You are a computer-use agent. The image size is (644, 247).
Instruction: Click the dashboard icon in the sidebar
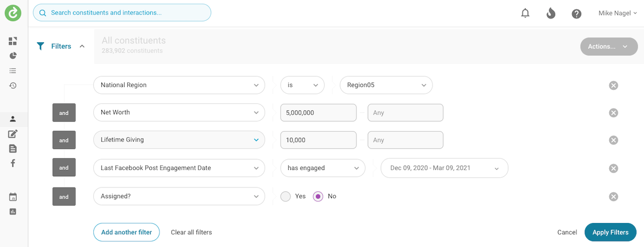(13, 41)
